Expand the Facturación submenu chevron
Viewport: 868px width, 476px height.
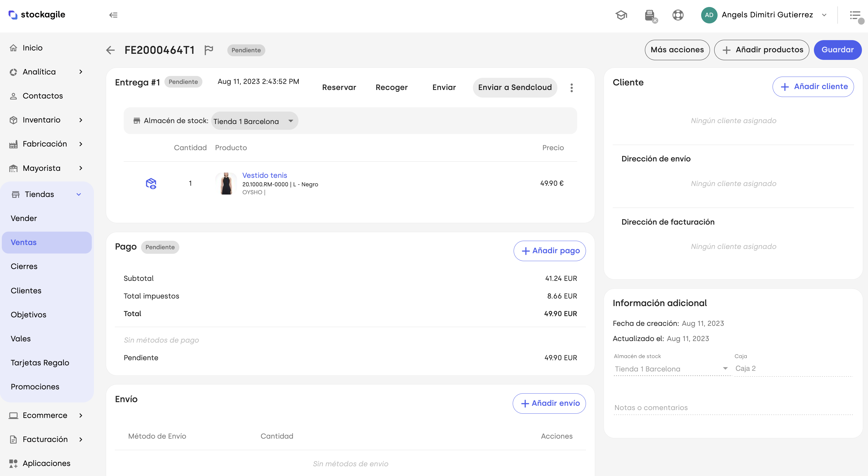point(81,439)
